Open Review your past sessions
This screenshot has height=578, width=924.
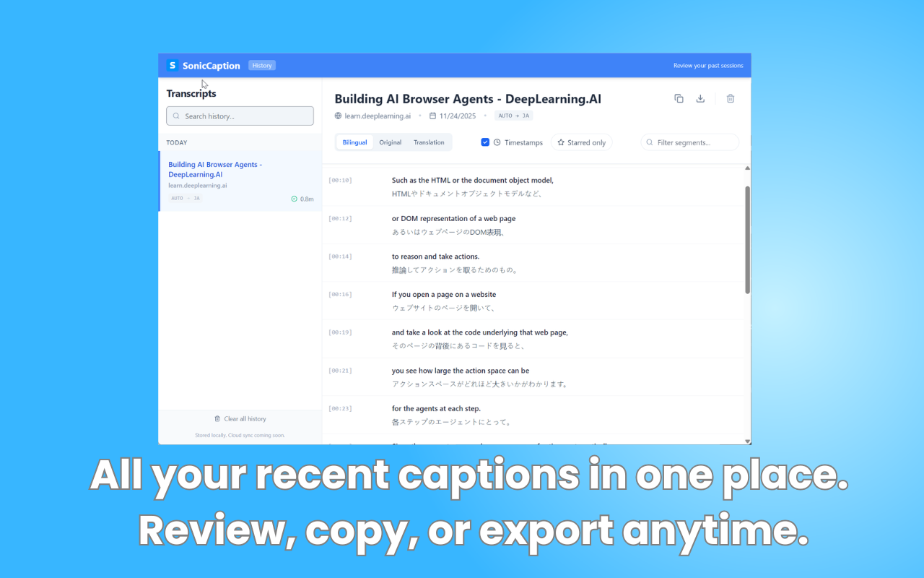point(708,65)
